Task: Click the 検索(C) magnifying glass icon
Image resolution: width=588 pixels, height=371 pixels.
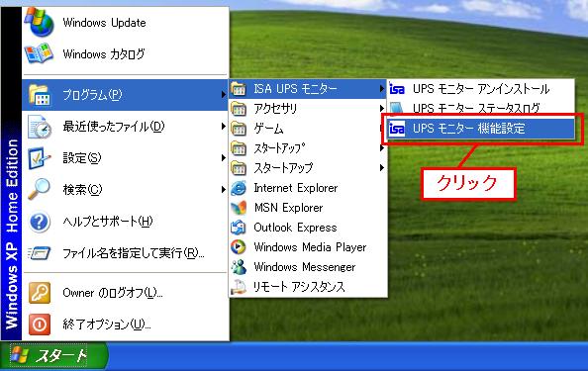Action: [39, 190]
